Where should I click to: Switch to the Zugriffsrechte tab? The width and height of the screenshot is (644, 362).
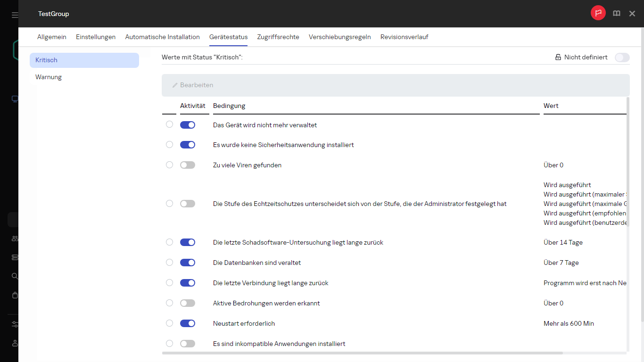(278, 37)
